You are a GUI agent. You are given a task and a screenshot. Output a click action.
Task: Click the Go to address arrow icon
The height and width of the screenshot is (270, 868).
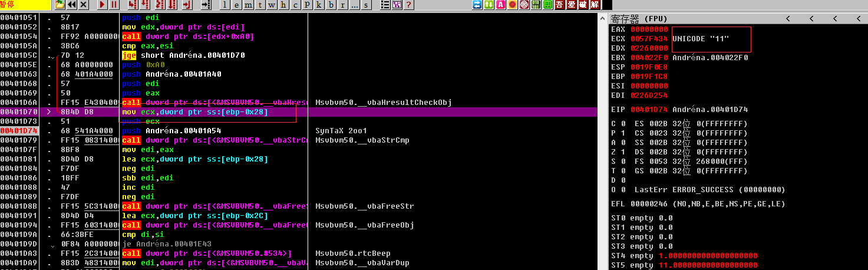206,5
